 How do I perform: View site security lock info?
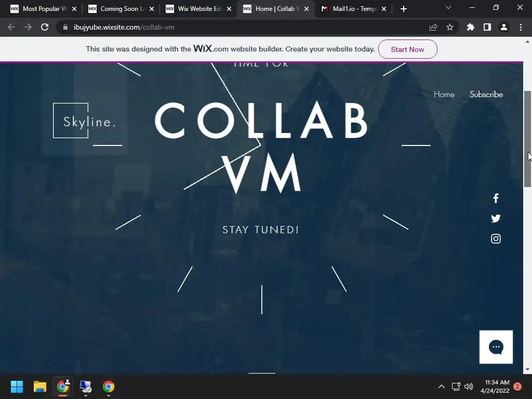coord(65,27)
